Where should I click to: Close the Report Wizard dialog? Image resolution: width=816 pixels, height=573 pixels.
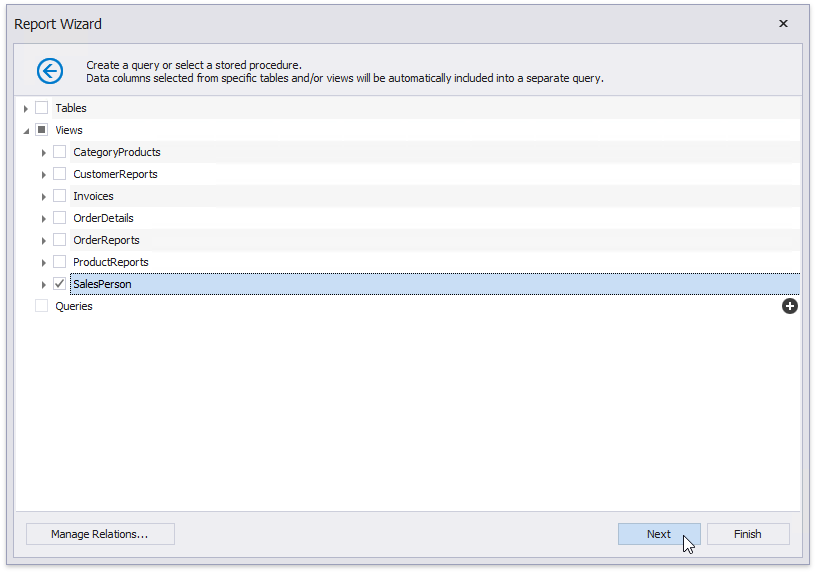(783, 24)
